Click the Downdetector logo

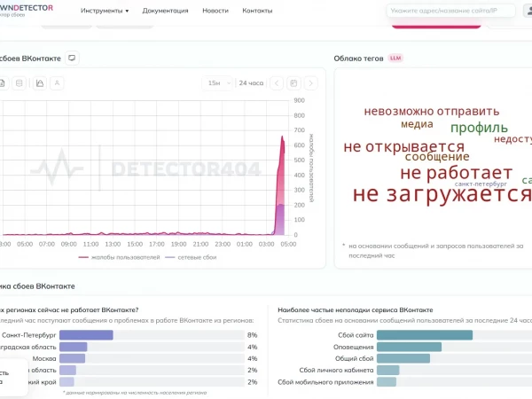click(x=26, y=10)
